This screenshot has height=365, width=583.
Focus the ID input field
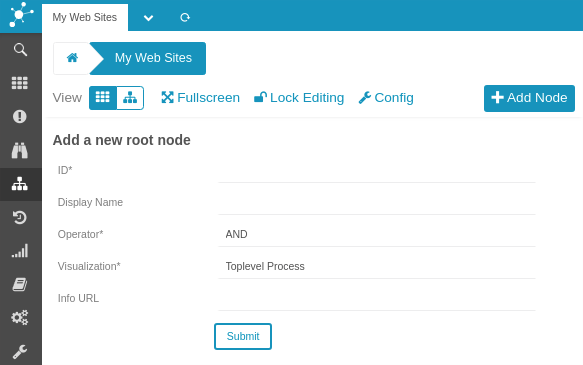[x=377, y=171]
